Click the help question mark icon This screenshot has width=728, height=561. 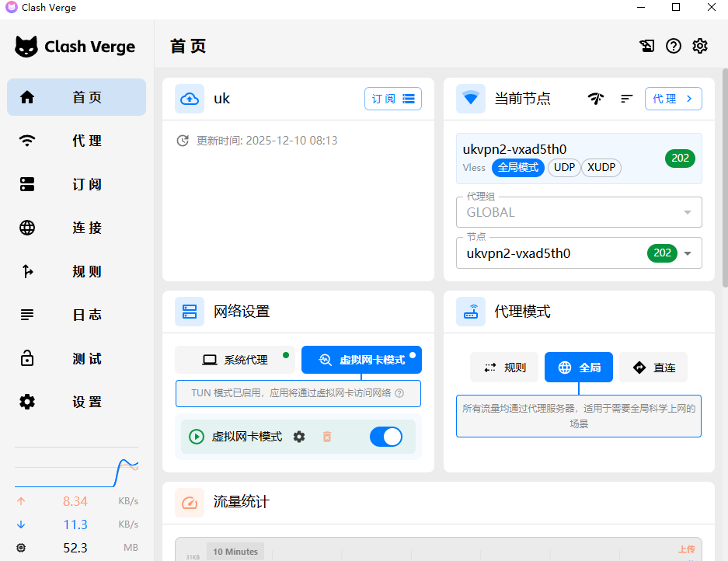(x=674, y=46)
